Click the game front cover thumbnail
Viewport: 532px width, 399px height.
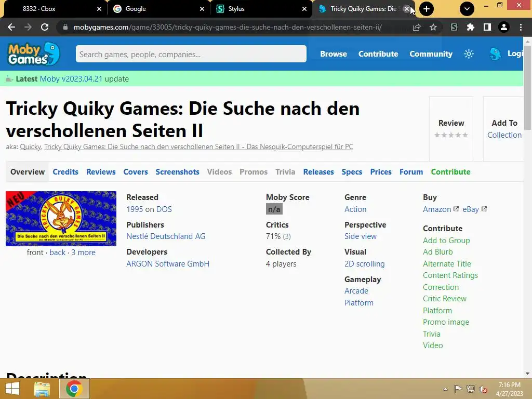point(61,219)
